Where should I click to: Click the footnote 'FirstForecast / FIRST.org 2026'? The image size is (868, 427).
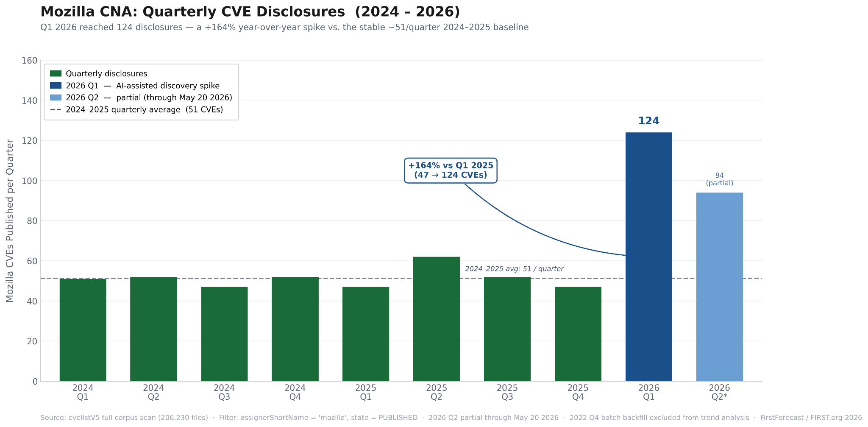[x=811, y=418]
